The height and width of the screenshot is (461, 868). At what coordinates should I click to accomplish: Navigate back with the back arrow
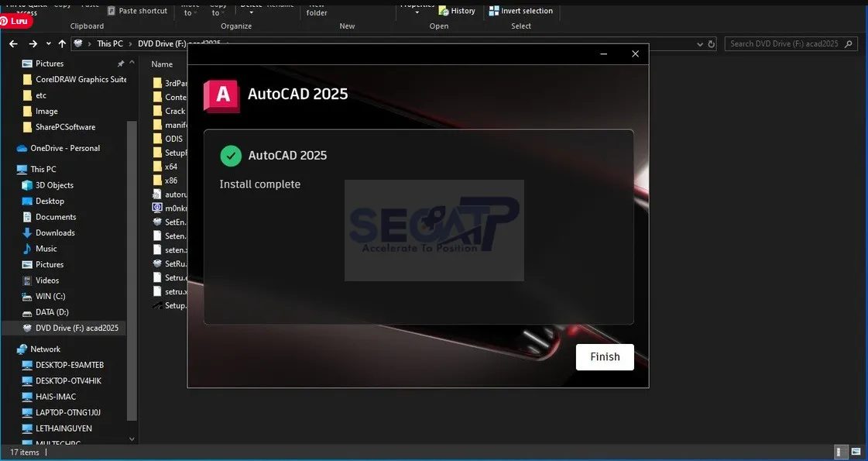12,43
